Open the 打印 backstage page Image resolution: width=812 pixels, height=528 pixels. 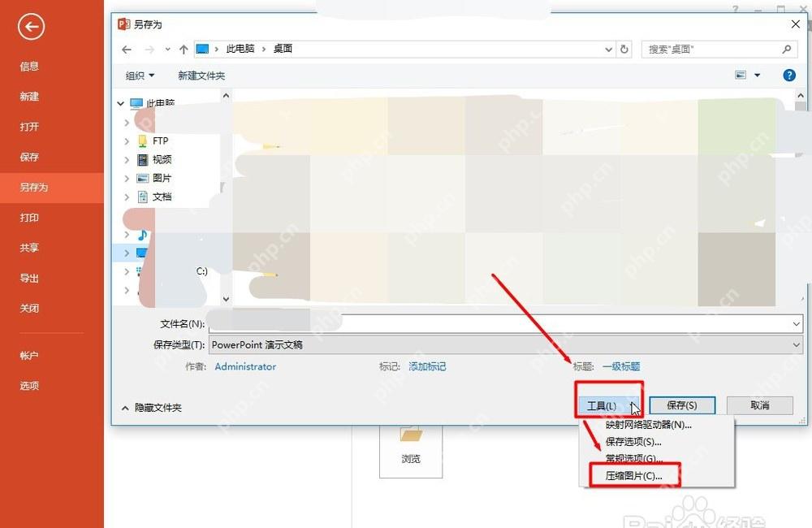(x=29, y=218)
